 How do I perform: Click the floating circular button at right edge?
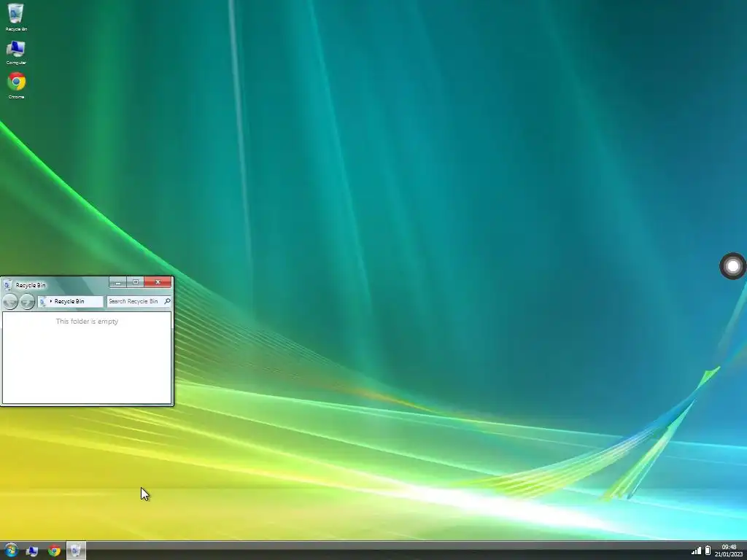click(732, 266)
